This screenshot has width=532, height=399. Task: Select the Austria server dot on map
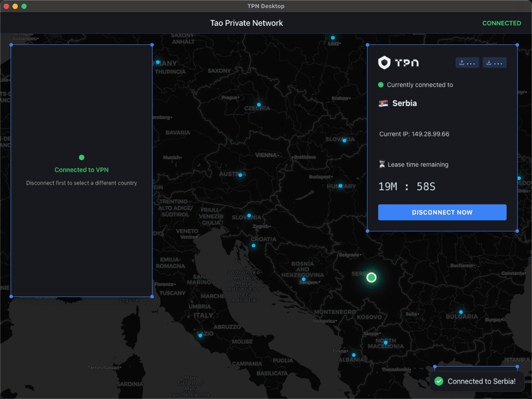tap(241, 174)
